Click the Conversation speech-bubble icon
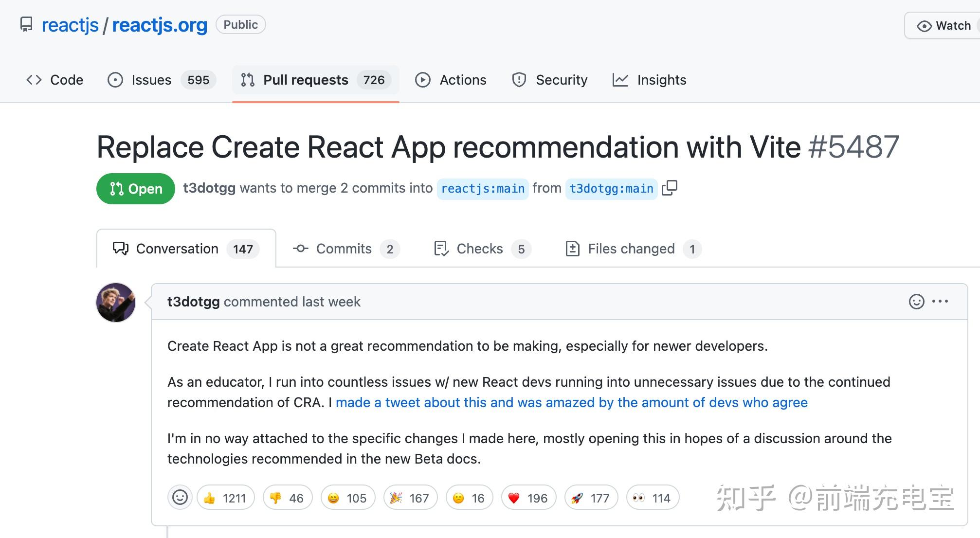 [x=120, y=249]
